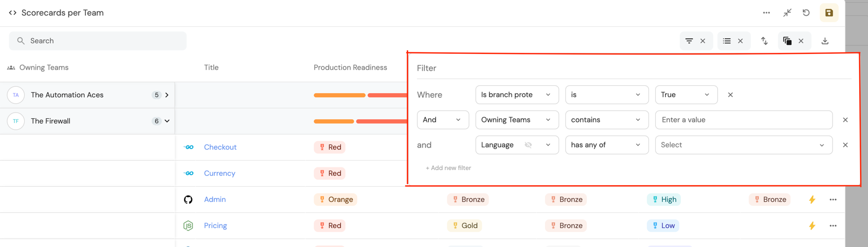The width and height of the screenshot is (868, 247).
Task: Open the three-dot options menu in header
Action: coord(766,13)
